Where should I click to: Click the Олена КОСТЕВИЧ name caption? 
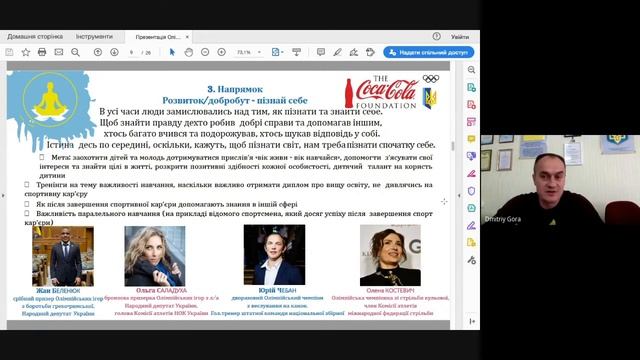(x=390, y=291)
